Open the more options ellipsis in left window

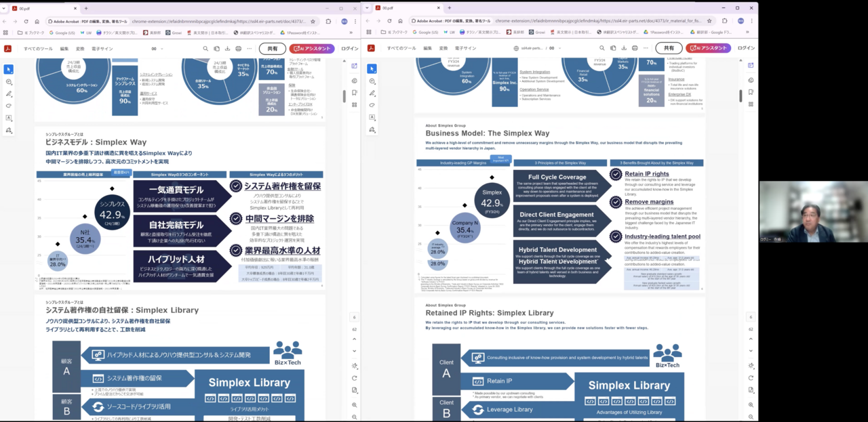pos(248,49)
